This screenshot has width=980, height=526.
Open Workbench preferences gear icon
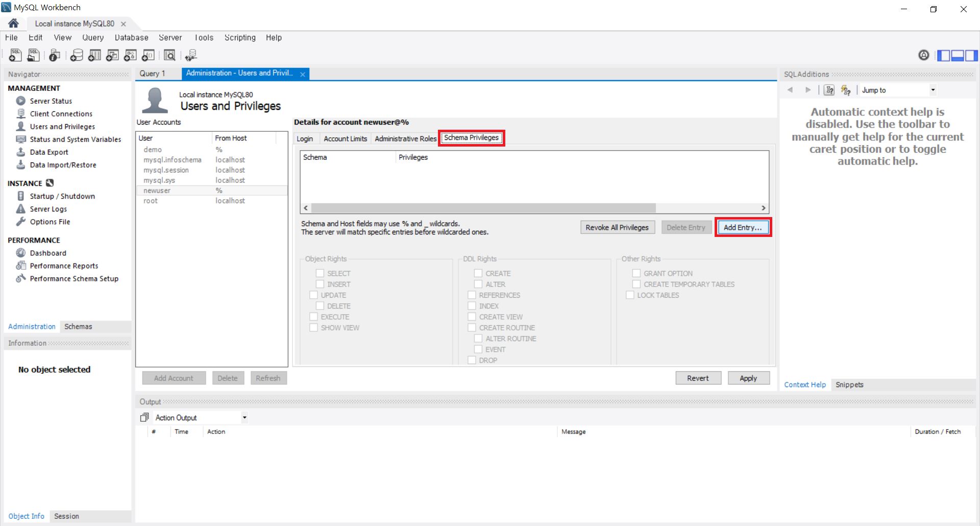pos(924,55)
